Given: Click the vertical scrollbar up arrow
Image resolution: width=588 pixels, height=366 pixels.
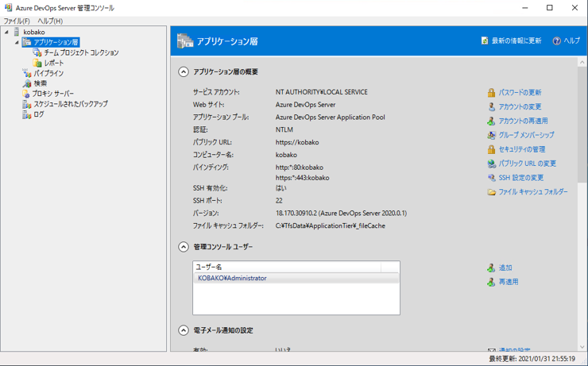Looking at the screenshot, I should [x=582, y=62].
